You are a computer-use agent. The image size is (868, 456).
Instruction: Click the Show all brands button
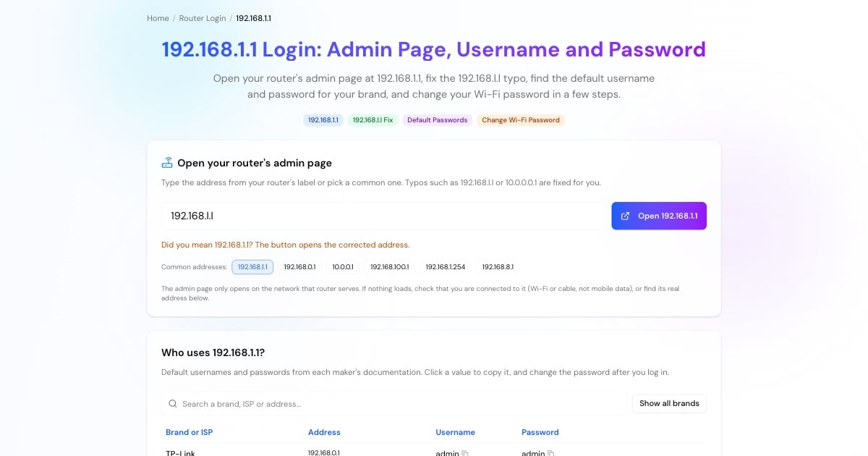pos(669,404)
